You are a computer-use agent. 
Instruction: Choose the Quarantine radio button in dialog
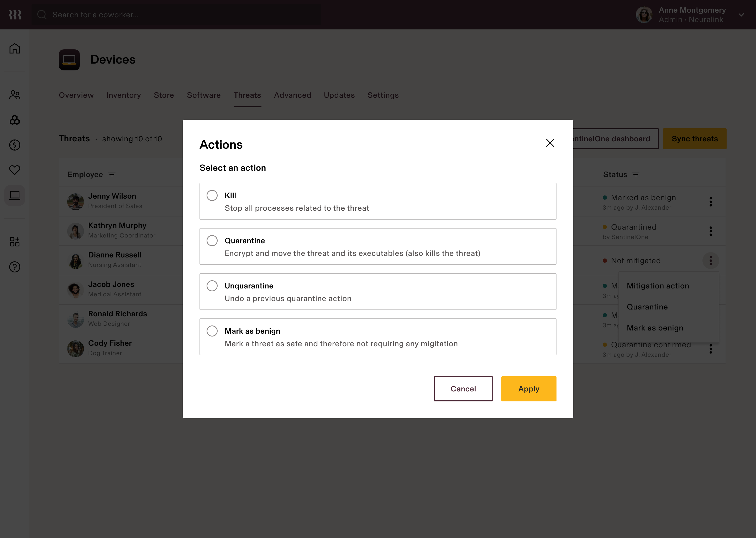click(212, 241)
